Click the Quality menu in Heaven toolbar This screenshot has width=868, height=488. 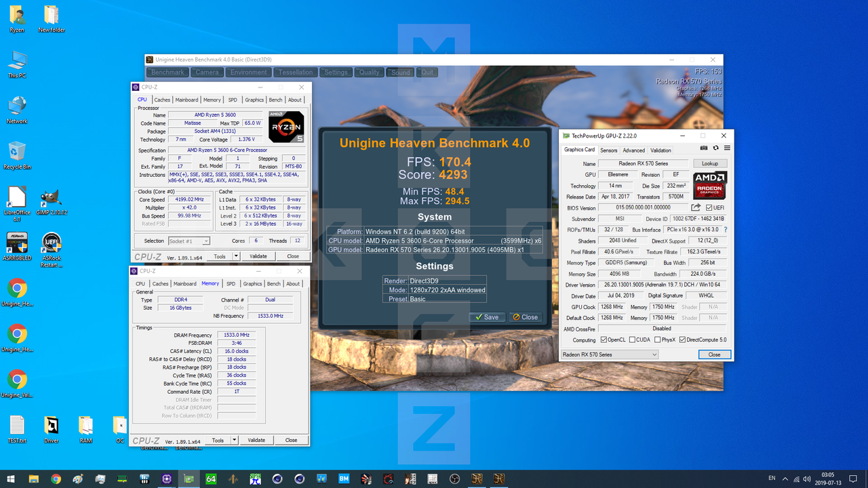click(369, 72)
